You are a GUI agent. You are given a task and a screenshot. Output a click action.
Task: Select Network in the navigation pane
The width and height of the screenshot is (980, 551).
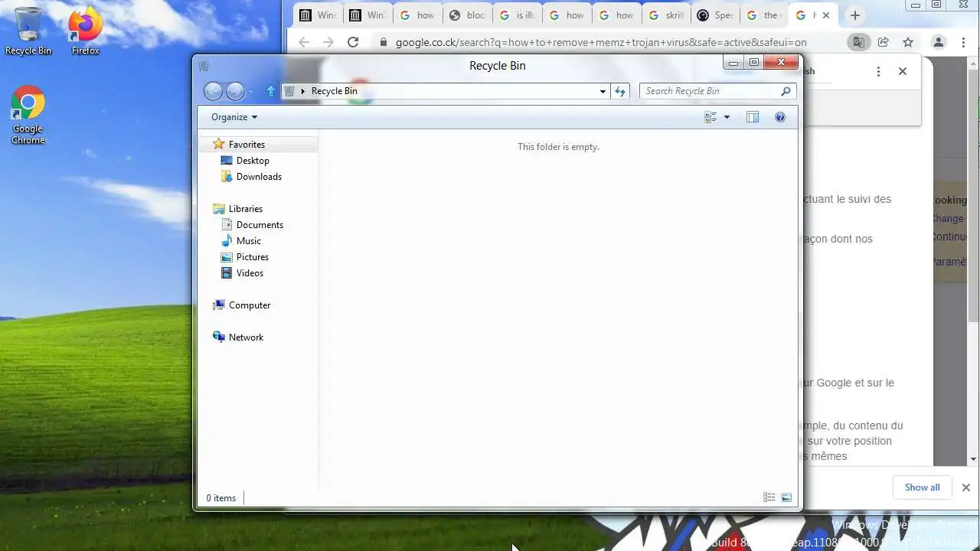pos(246,337)
